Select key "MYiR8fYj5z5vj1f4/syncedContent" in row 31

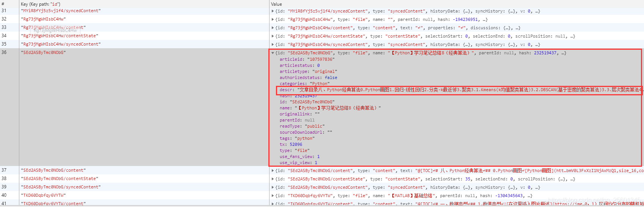61,11
